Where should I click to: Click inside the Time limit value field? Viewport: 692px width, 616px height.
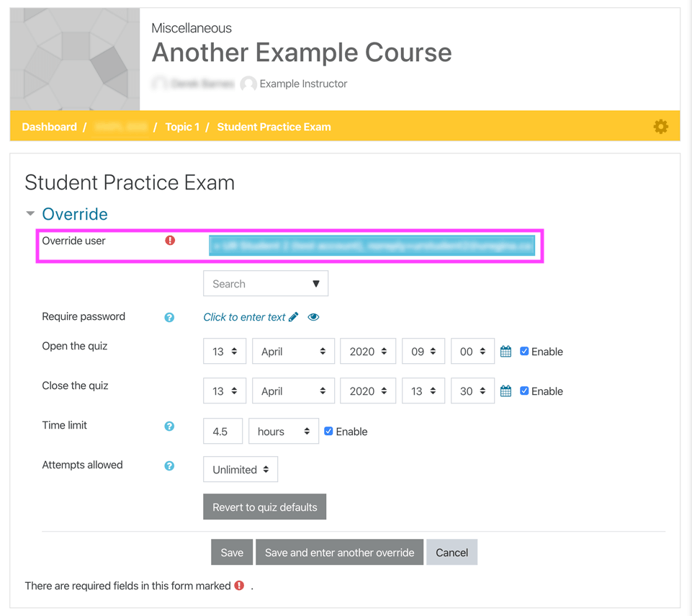tap(222, 431)
